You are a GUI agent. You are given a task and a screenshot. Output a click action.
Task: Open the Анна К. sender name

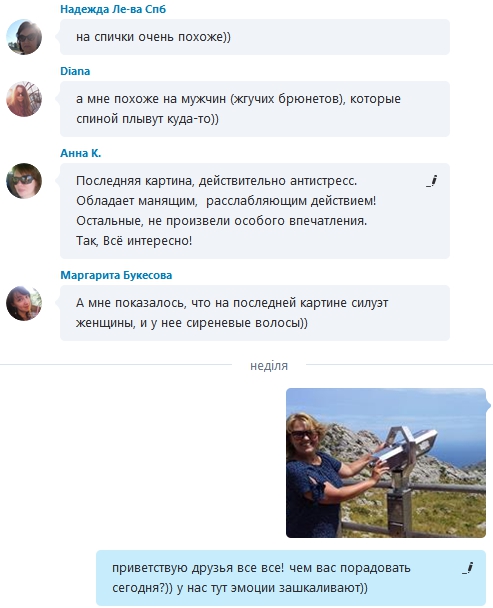(x=81, y=153)
